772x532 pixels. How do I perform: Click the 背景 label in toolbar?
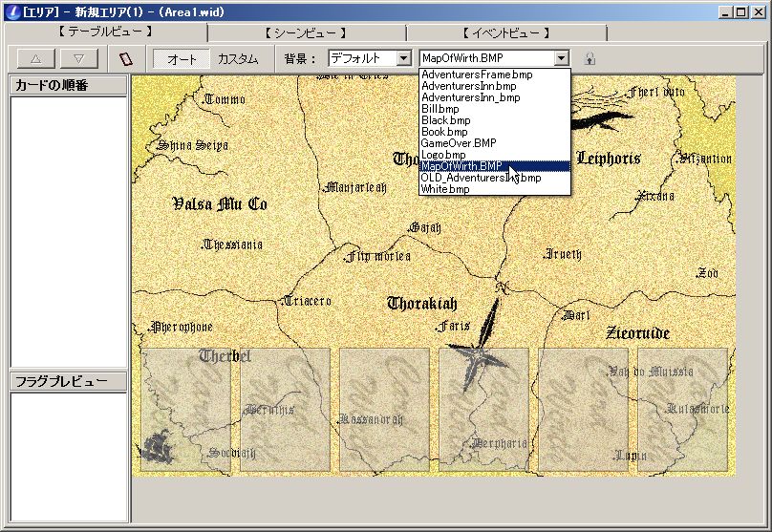(300, 59)
